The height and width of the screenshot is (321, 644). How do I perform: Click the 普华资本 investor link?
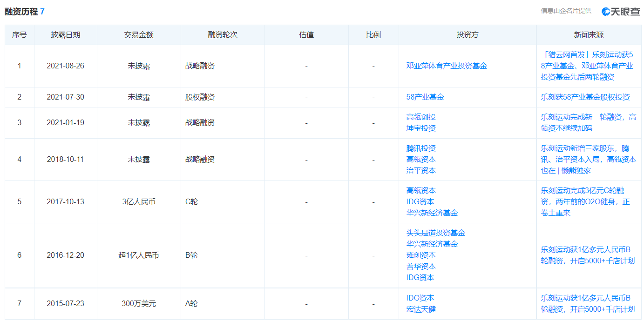point(421,267)
